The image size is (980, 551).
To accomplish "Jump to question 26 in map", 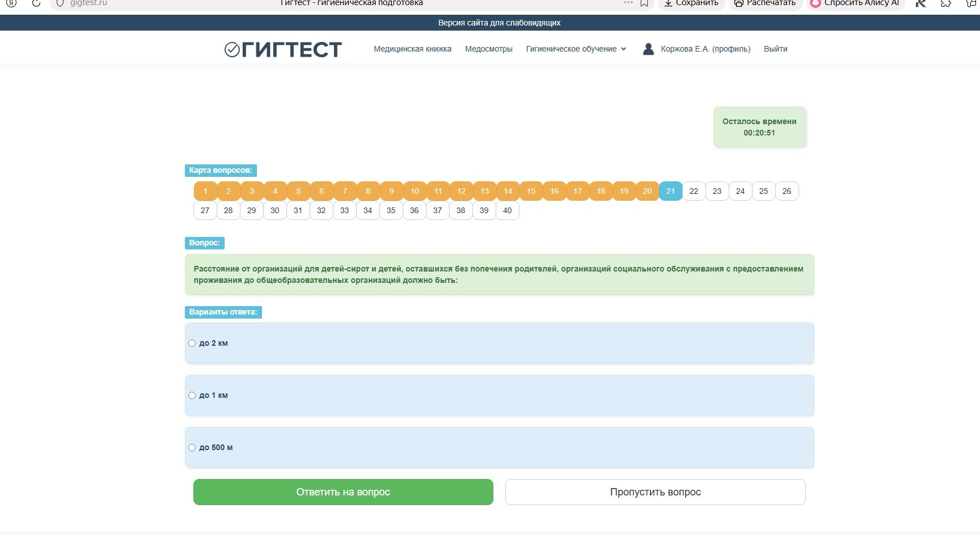I will pos(787,191).
